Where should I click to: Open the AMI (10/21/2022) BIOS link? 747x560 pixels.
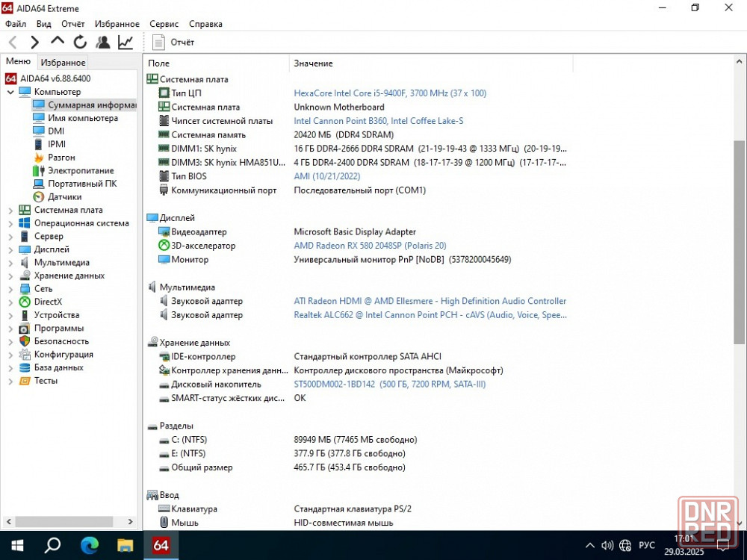click(327, 176)
